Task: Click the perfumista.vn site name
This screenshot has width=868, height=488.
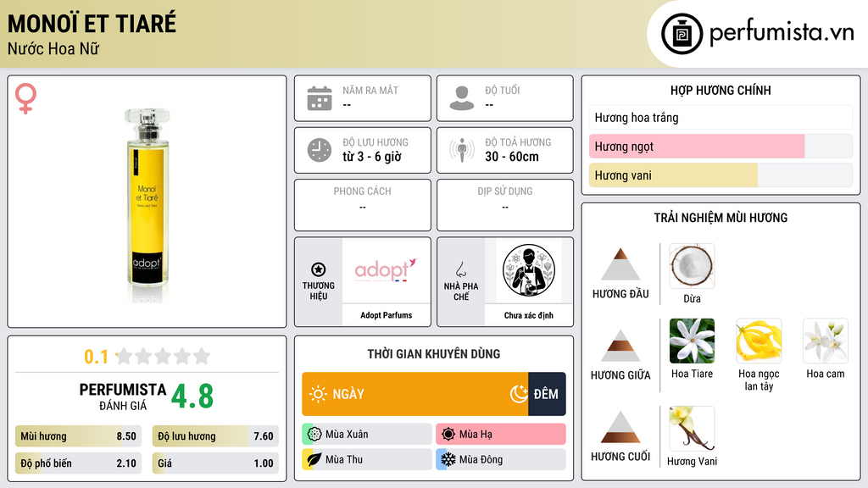Action: [x=782, y=33]
